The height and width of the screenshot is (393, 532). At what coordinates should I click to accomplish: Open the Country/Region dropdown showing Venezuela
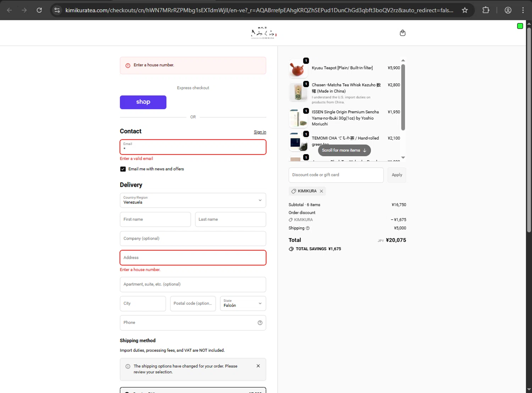point(193,200)
